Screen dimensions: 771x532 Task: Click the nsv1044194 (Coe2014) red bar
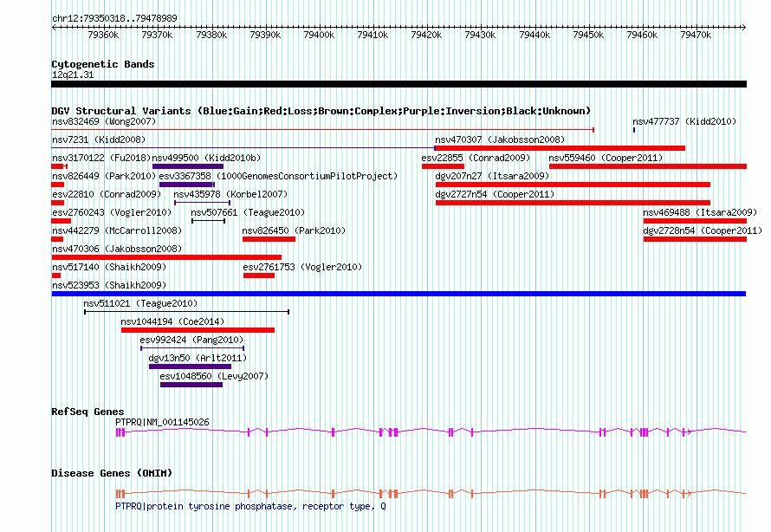pos(198,330)
